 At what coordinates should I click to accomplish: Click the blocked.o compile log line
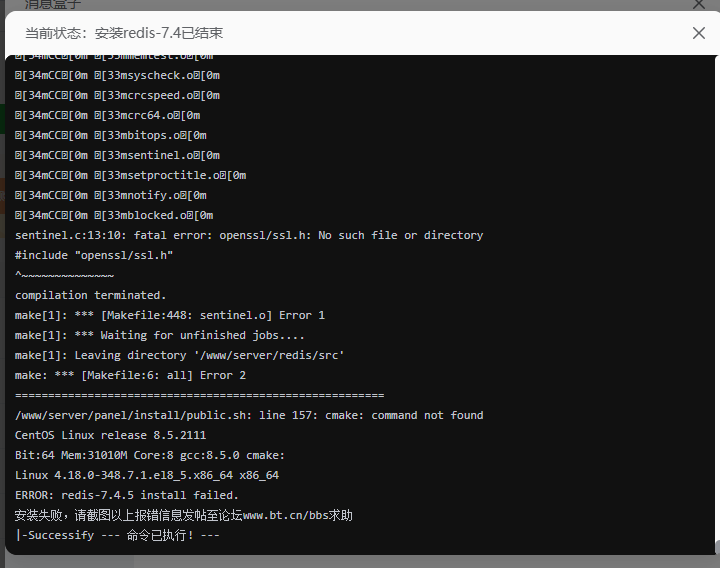(x=114, y=215)
